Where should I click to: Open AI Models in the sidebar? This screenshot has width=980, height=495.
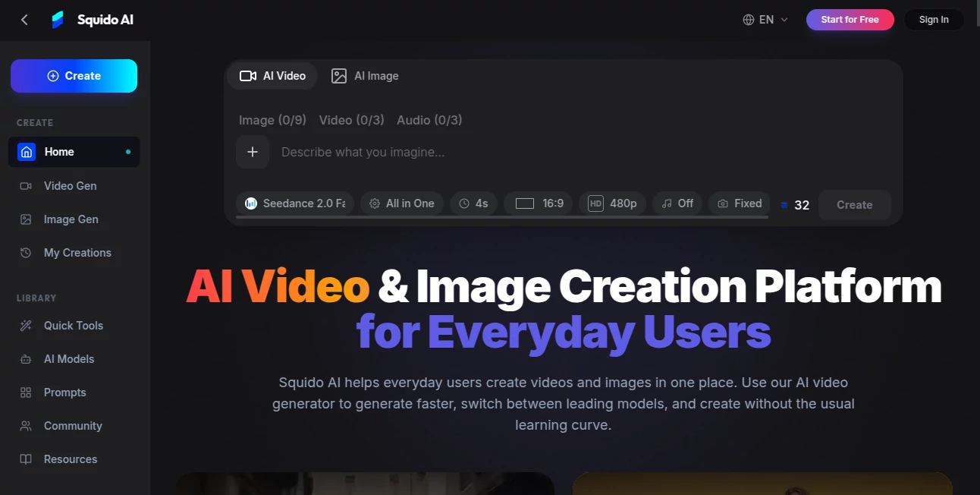pyautogui.click(x=74, y=359)
